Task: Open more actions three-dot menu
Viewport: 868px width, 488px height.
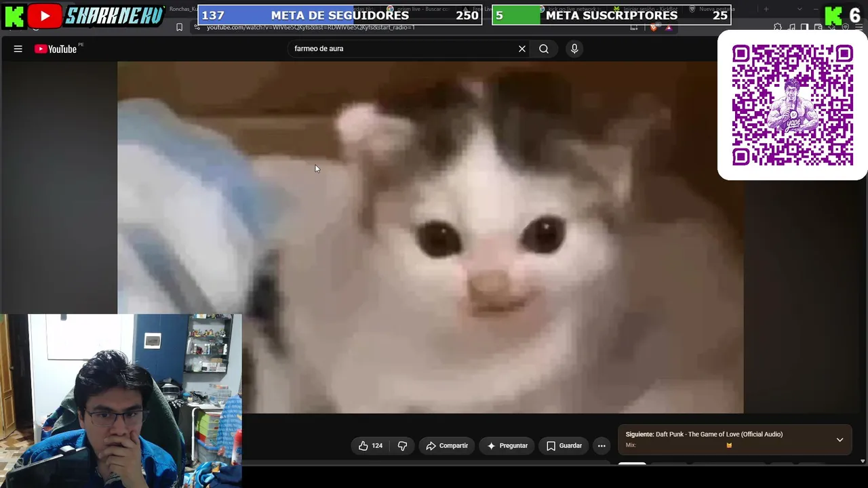Action: (601, 446)
